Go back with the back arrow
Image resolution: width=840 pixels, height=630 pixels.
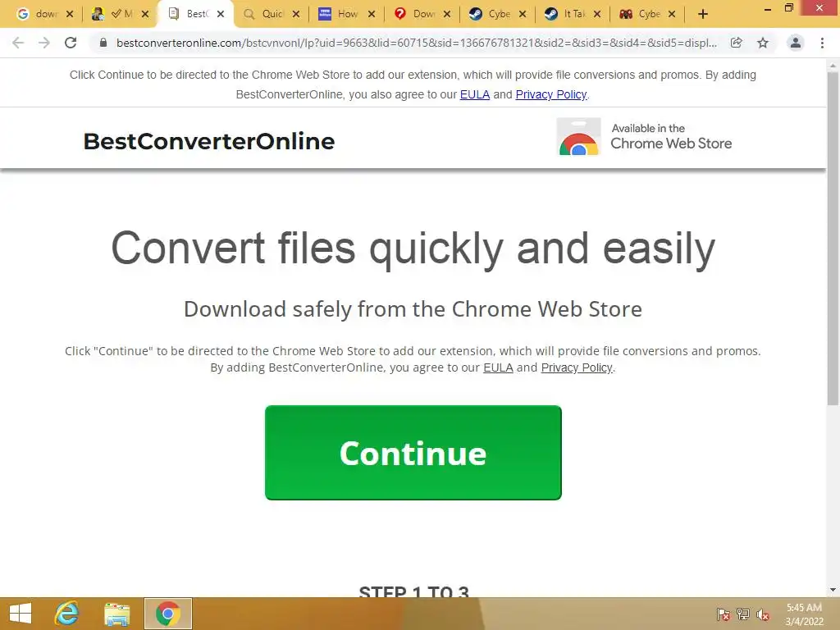(x=18, y=43)
